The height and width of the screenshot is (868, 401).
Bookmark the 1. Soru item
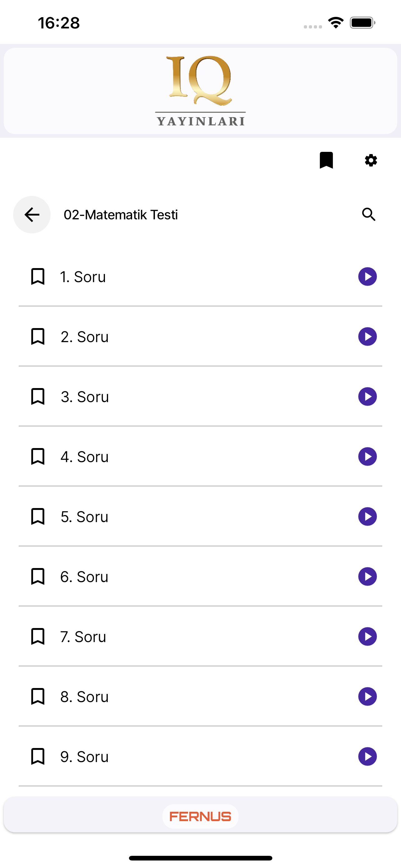click(38, 277)
